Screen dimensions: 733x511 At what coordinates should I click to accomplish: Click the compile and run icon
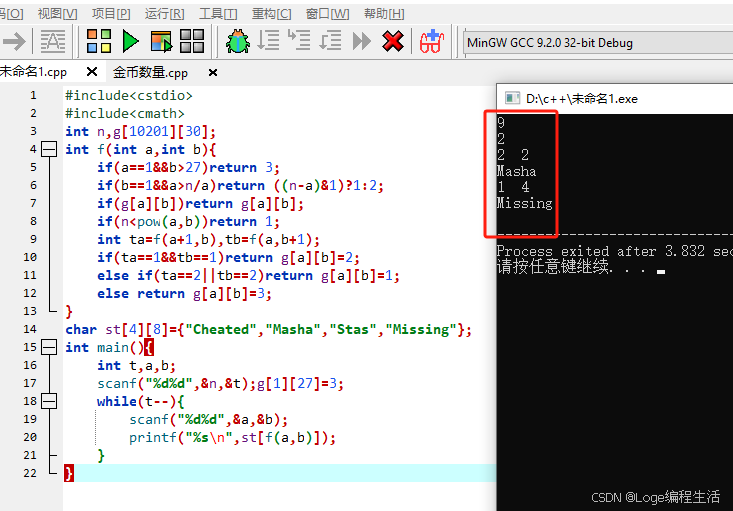(161, 41)
